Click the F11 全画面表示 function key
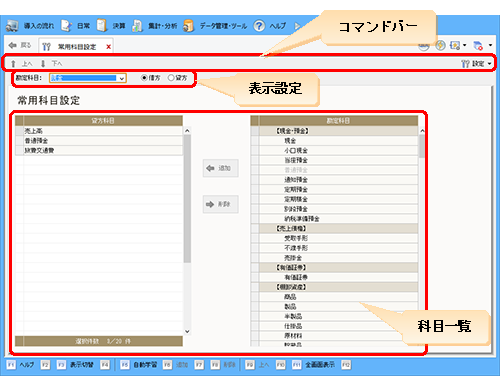 [x=313, y=365]
